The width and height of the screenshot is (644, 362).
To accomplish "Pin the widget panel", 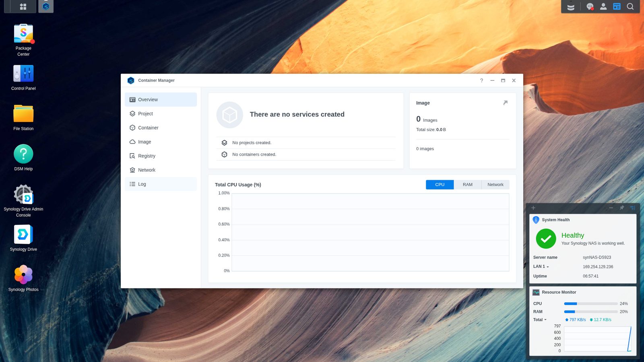I will tap(622, 208).
